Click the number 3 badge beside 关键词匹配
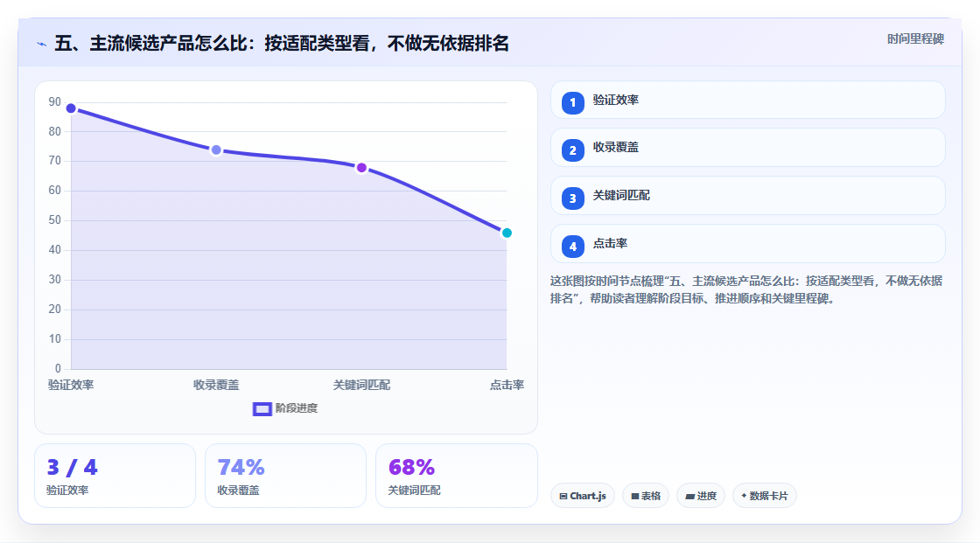Image resolution: width=980 pixels, height=543 pixels. click(x=572, y=198)
